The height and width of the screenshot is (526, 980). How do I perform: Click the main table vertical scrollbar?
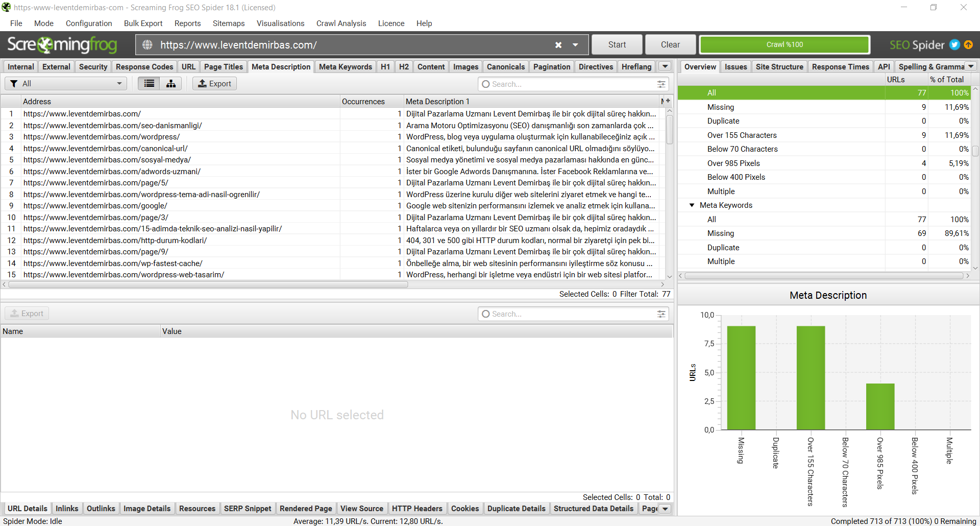coord(670,130)
